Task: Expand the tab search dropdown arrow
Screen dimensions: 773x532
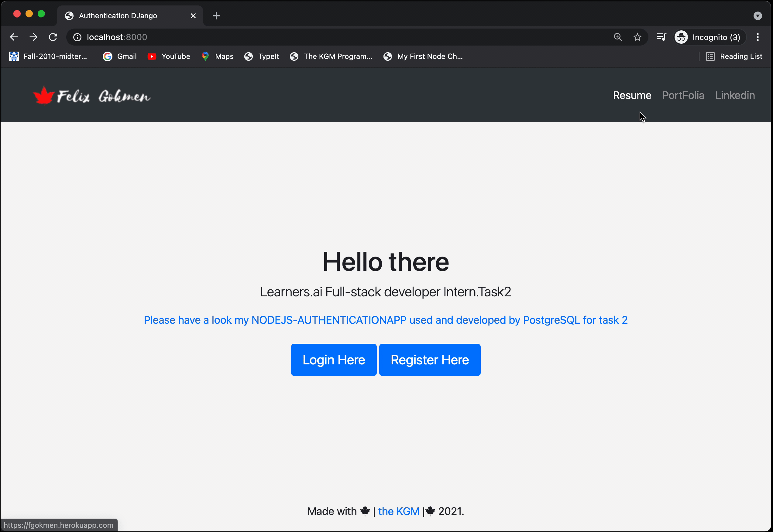Action: coord(758,16)
